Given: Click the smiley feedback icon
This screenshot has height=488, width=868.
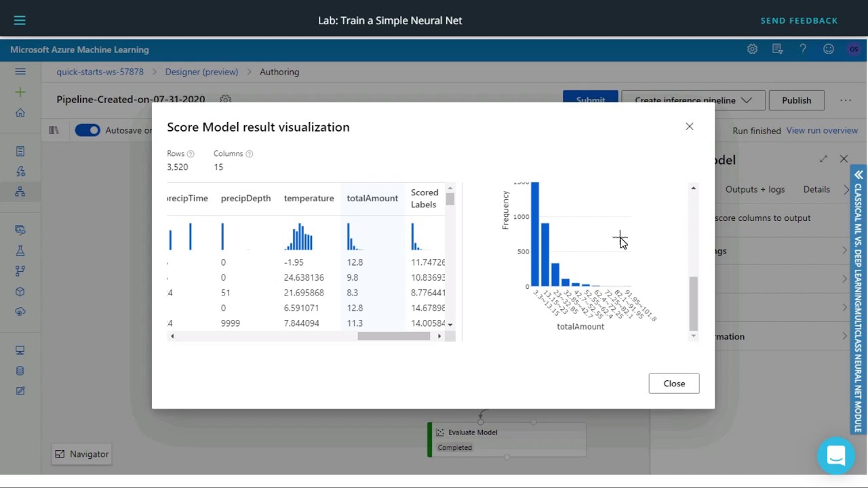Looking at the screenshot, I should pyautogui.click(x=829, y=49).
